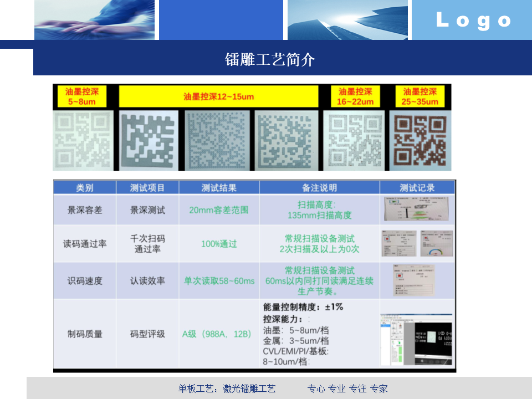Click the yellow label 油墨控深 16~22um

(x=355, y=96)
